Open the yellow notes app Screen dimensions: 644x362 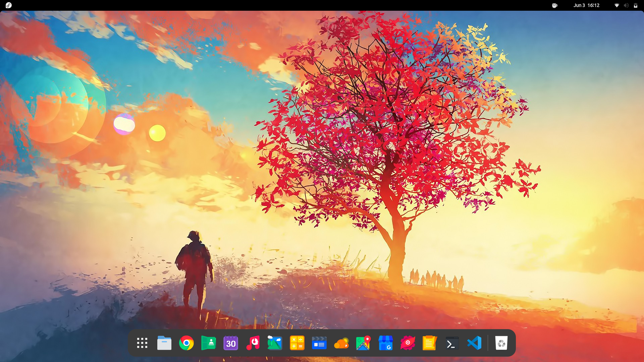point(430,343)
